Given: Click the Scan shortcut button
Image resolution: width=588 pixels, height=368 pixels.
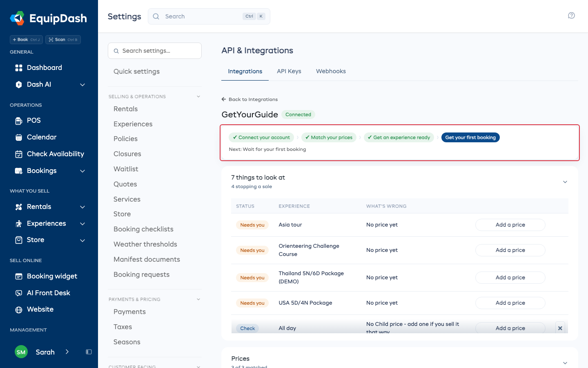Looking at the screenshot, I should click(x=63, y=40).
